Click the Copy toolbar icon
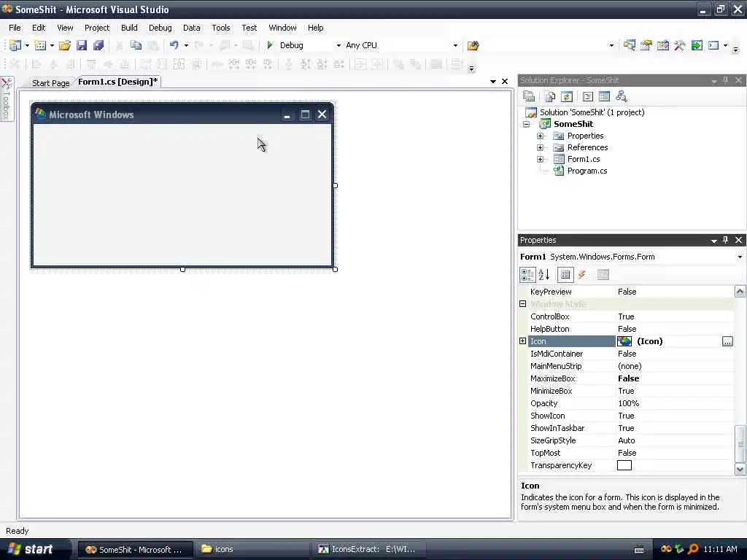Screen dimensions: 747x560 [x=136, y=45]
